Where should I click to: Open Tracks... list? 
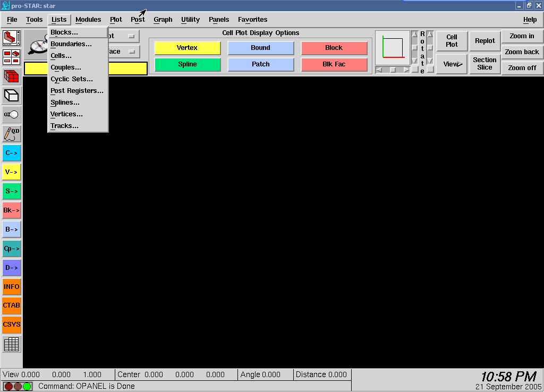[78, 125]
